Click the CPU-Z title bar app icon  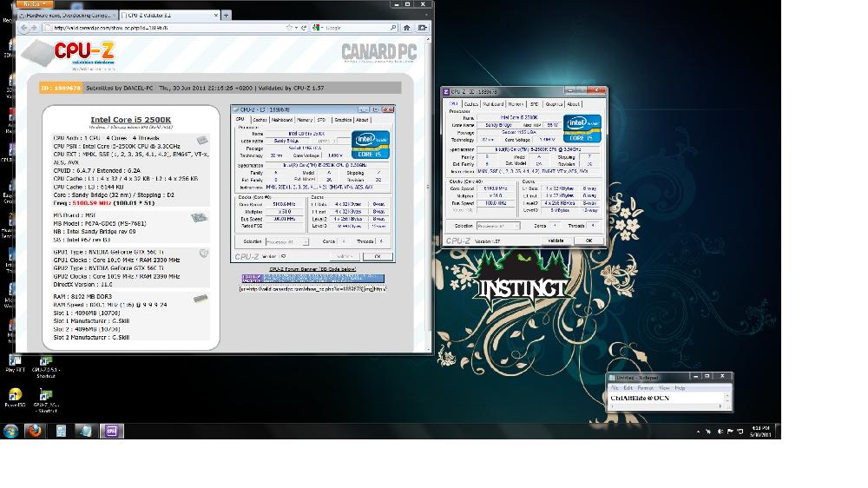click(x=446, y=91)
